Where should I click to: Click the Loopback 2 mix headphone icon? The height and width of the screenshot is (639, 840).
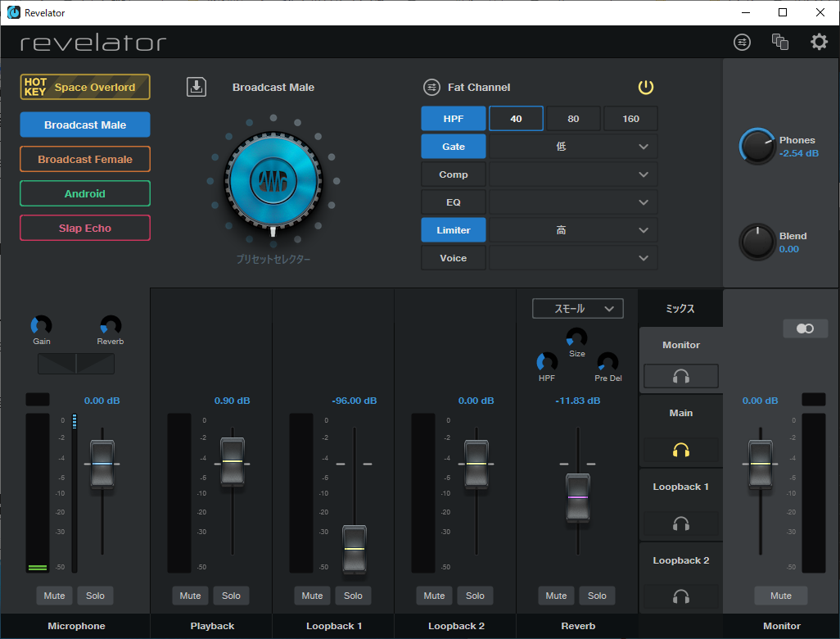click(681, 596)
